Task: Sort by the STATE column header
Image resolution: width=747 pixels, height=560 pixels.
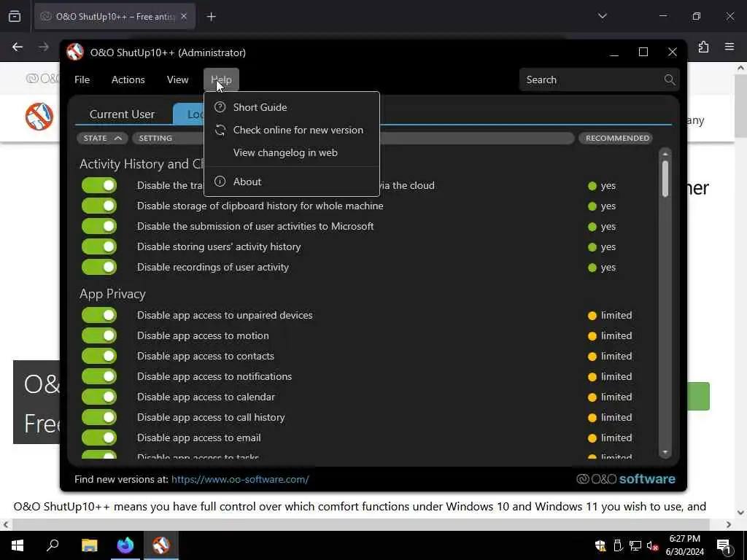Action: coord(102,138)
